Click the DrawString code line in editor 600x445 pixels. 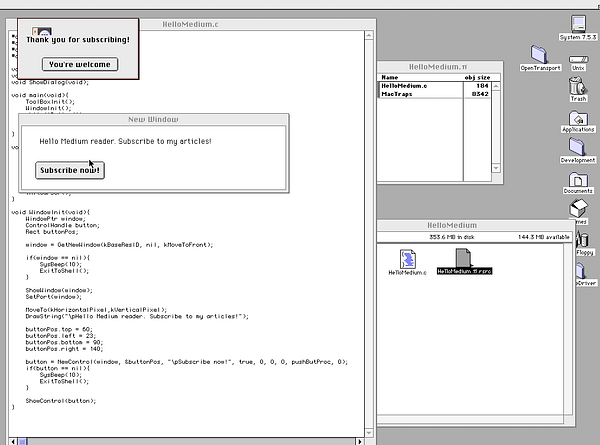[x=137, y=316]
